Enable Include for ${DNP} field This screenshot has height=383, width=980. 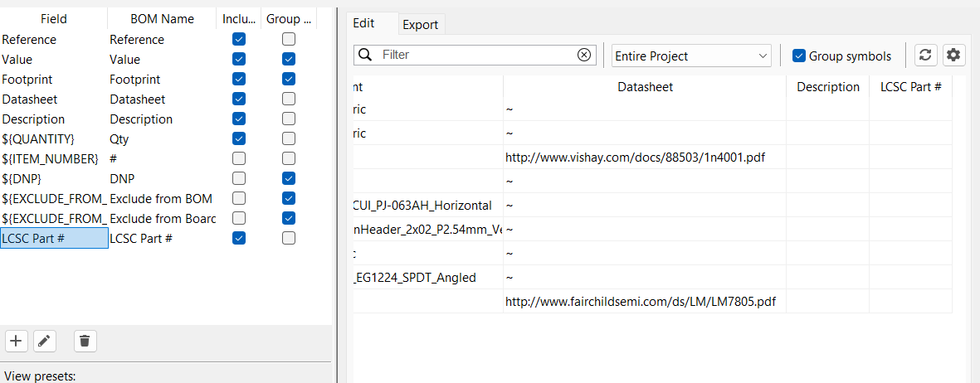pyautogui.click(x=239, y=178)
